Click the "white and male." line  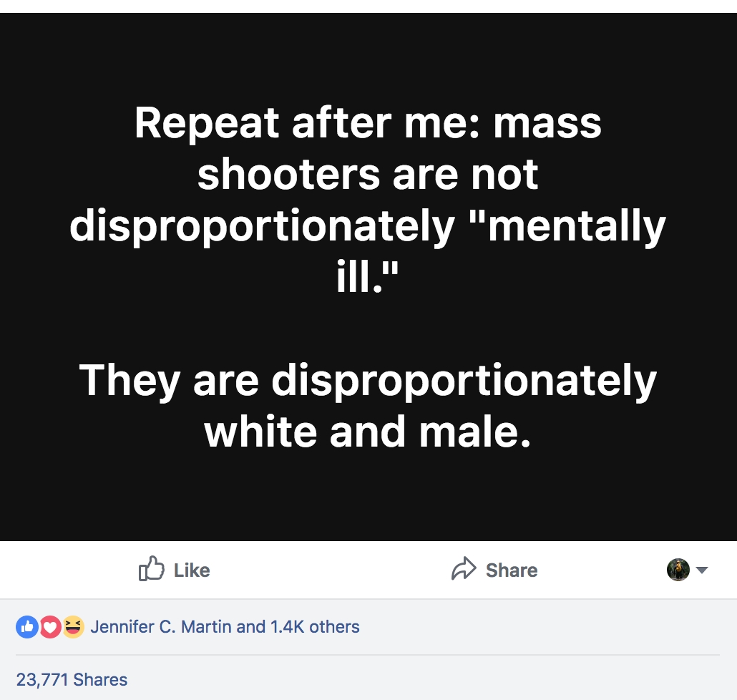pos(368,432)
